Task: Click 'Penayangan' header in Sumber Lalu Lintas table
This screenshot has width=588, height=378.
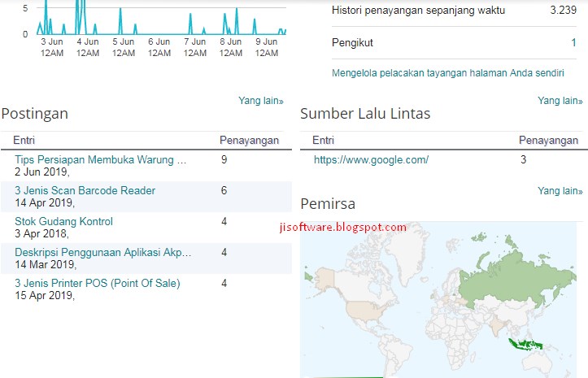Action: (x=549, y=141)
